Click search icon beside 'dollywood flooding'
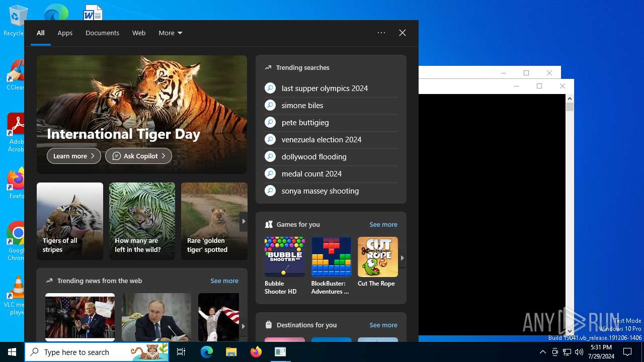 click(x=270, y=156)
